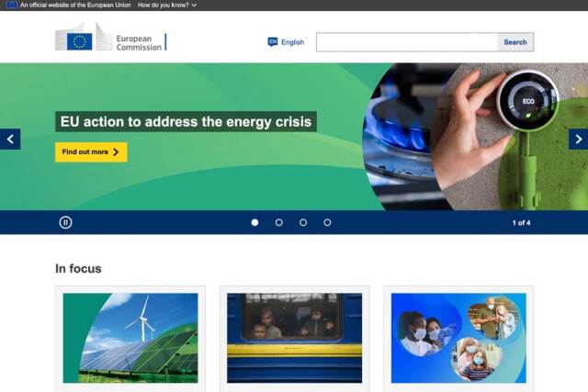Image resolution: width=588 pixels, height=392 pixels.
Task: Open the masked people health card
Action: [458, 338]
